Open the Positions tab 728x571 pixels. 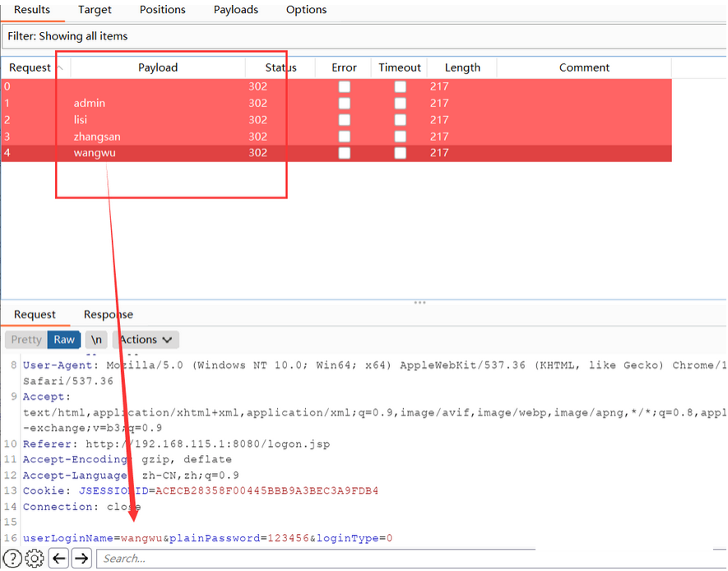pos(163,10)
